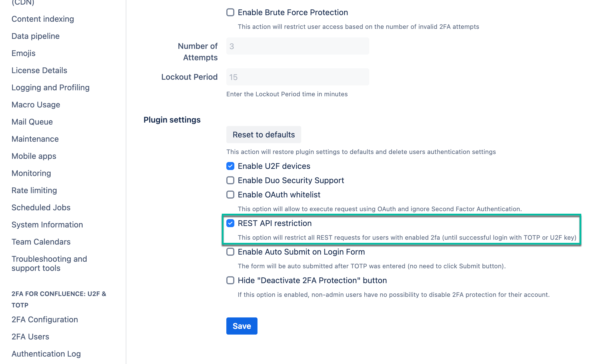Click the Number of Attempts field
Image resolution: width=595 pixels, height=364 pixels.
coord(297,46)
